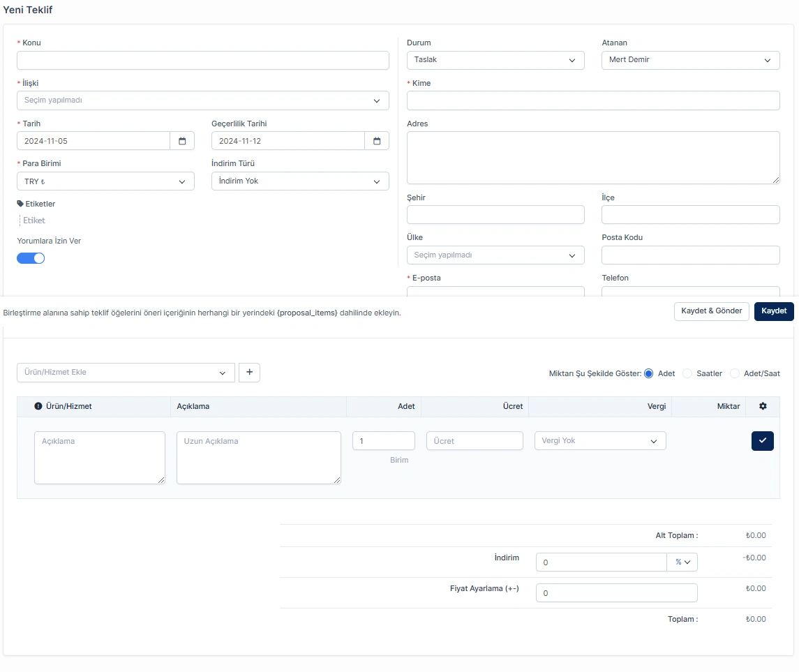Open the Atanan dropdown showing Mert Demir

pyautogui.click(x=690, y=60)
